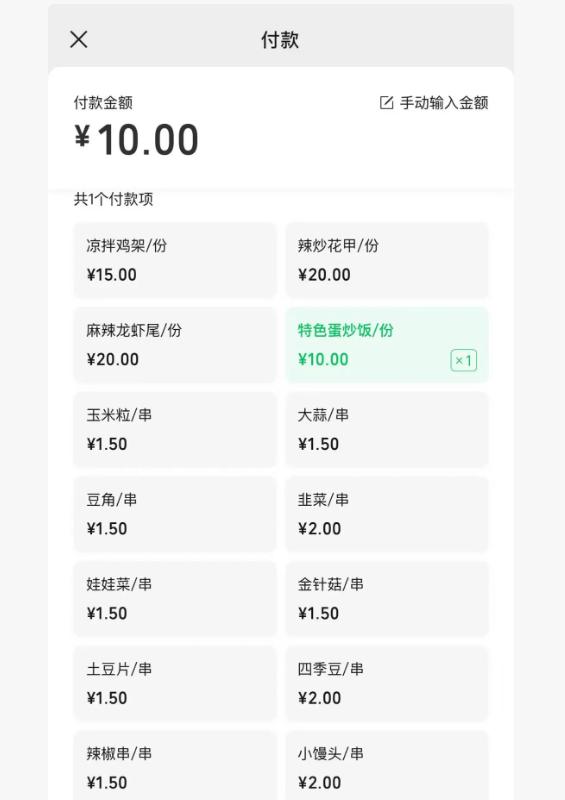Tap the 小馒头/串 item card

(387, 765)
